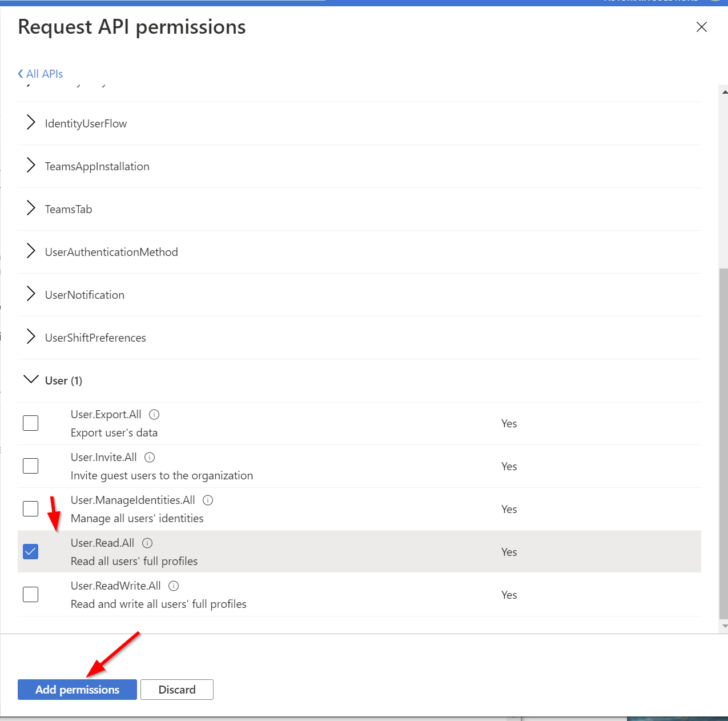Uncheck the User.Read.All checkbox
728x721 pixels.
click(30, 552)
